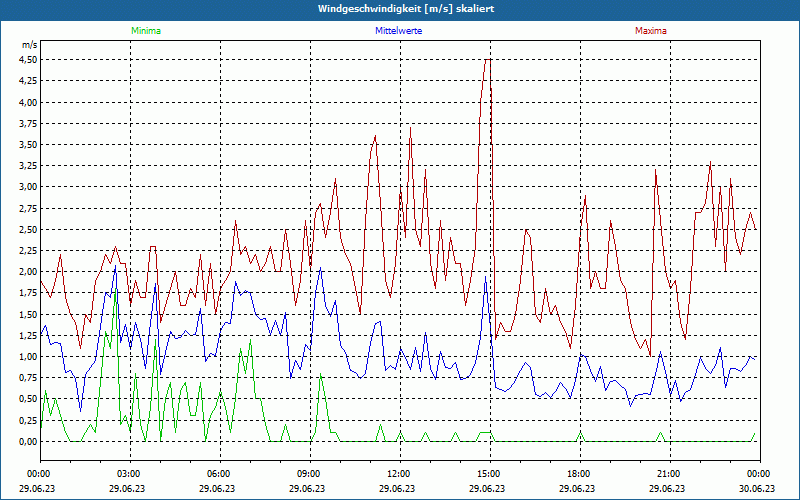Select the 09:00 time marker
The width and height of the screenshot is (800, 500).
(309, 474)
